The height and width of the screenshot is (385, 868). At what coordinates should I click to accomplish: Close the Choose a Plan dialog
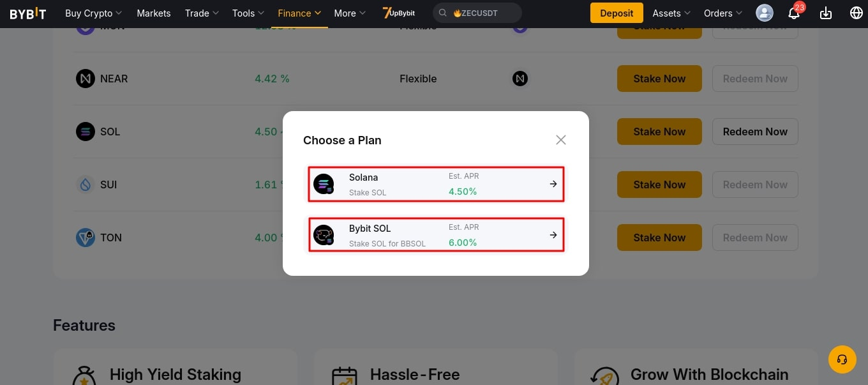[561, 140]
